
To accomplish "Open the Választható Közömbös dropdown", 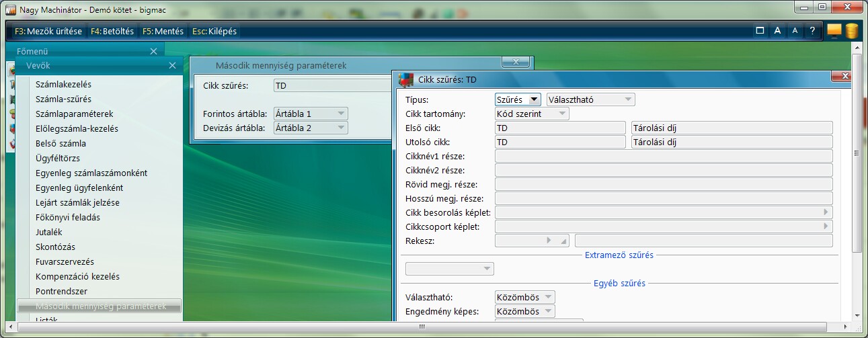I will (525, 297).
